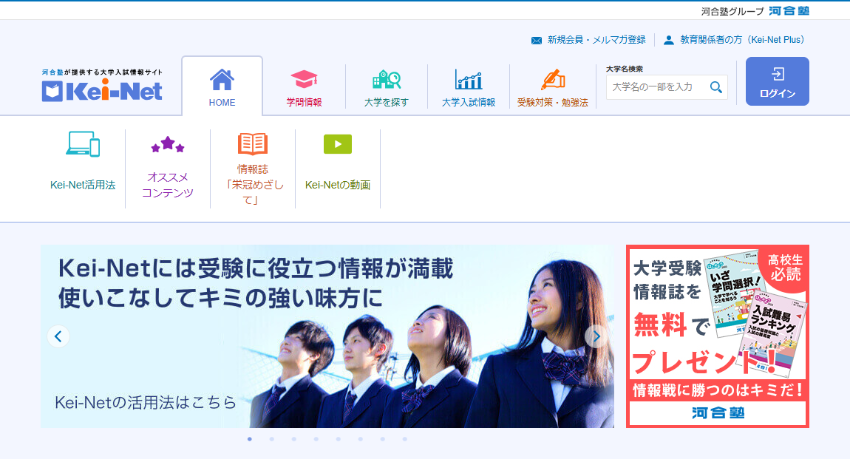Screen dimensions: 850x462
Task: Click the 河合塾 group logo at top
Action: point(789,11)
